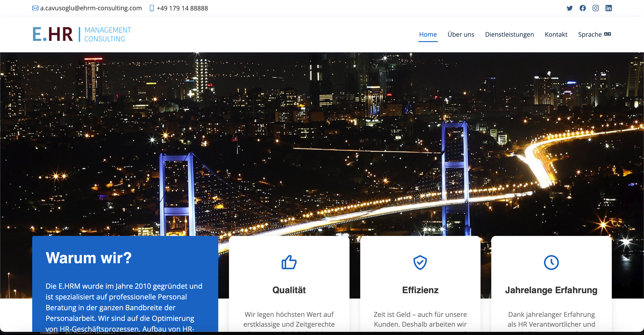Open the LinkedIn social link

(x=608, y=8)
